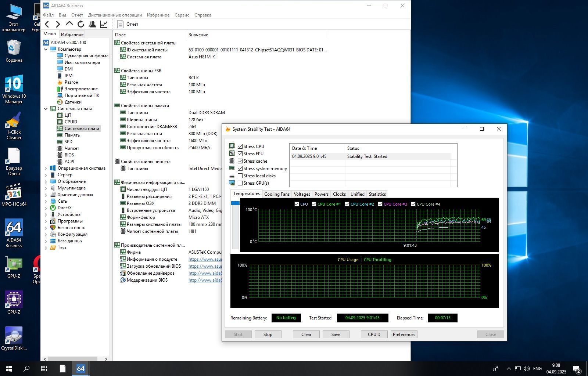Refresh the page with the Refresh icon
This screenshot has width=588, height=376.
81,24
